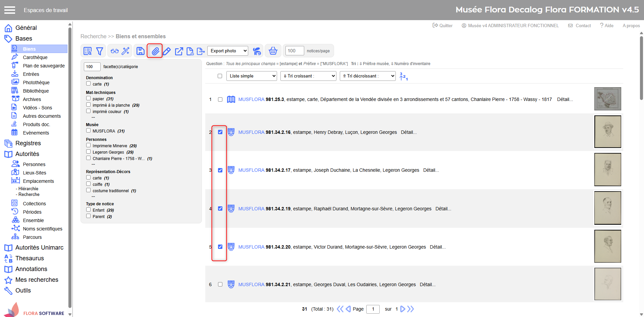This screenshot has height=317, width=644.
Task: Click the basket icon in toolbar
Action: [273, 51]
